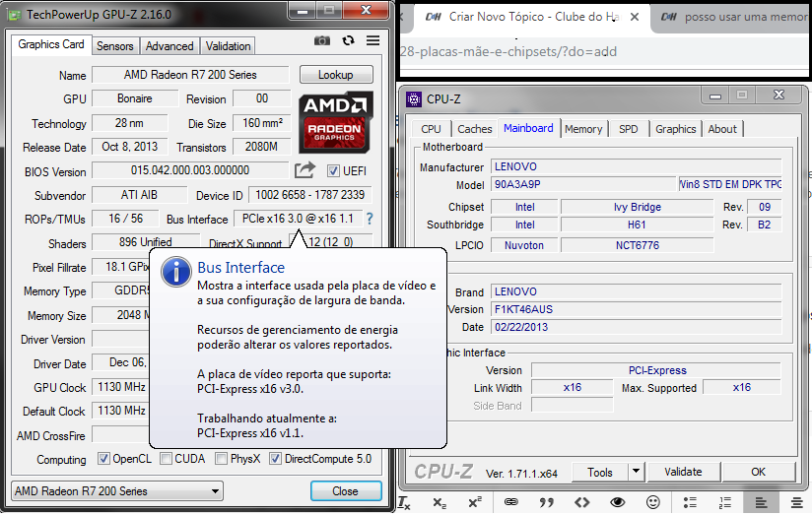
Task: Click the Southbridge H61 value
Action: pyautogui.click(x=637, y=225)
